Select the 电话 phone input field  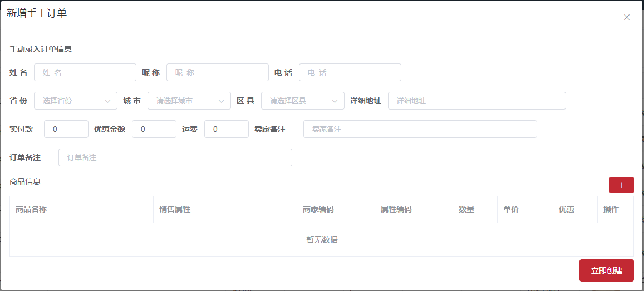click(350, 72)
